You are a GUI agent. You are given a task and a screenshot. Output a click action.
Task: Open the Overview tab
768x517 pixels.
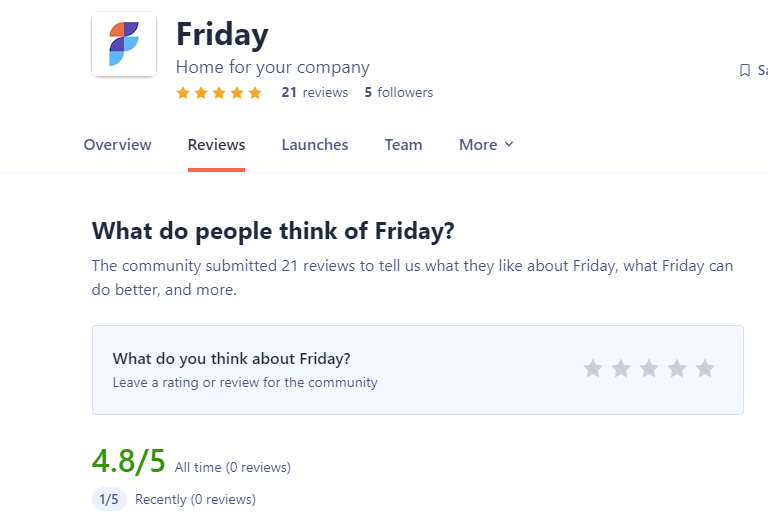tap(118, 144)
